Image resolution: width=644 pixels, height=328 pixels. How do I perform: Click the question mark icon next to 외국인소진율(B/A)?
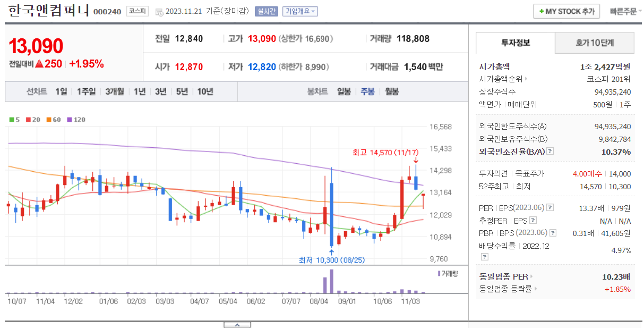click(550, 152)
